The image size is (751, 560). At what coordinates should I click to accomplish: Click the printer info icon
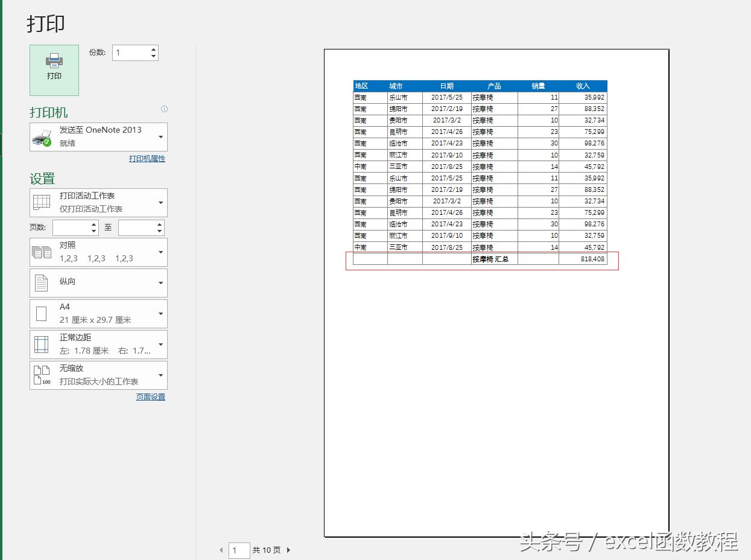coord(164,109)
